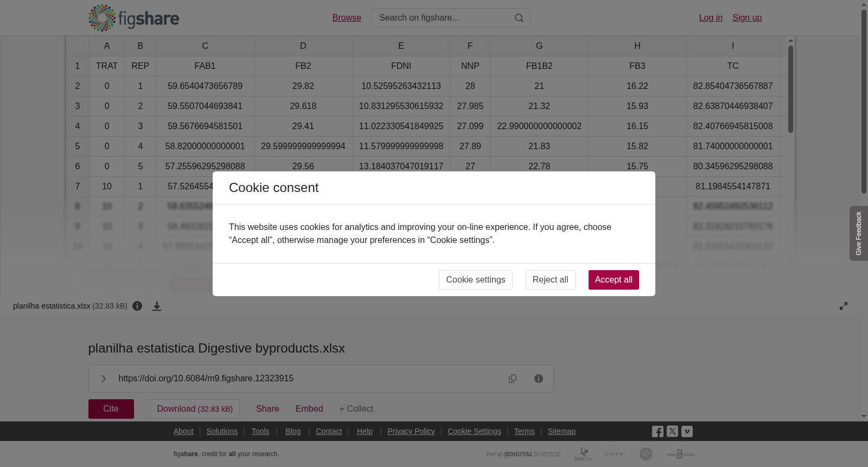Select column C header in spreadsheet
Image resolution: width=868 pixels, height=467 pixels.
(205, 46)
